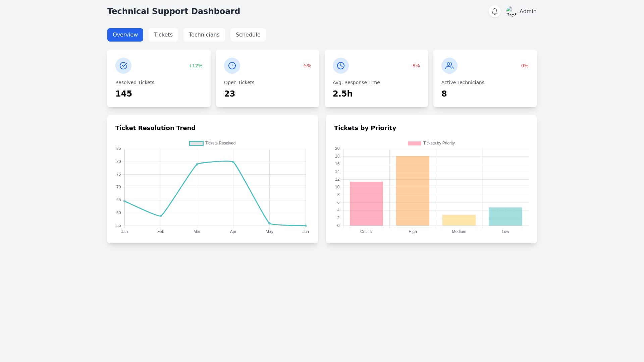The height and width of the screenshot is (362, 644).
Task: Click the Active Technicians people icon
Action: [449, 66]
